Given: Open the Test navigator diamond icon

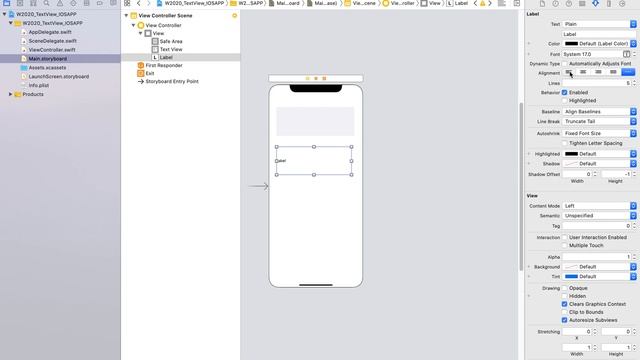Looking at the screenshot, I should tap(73, 3).
